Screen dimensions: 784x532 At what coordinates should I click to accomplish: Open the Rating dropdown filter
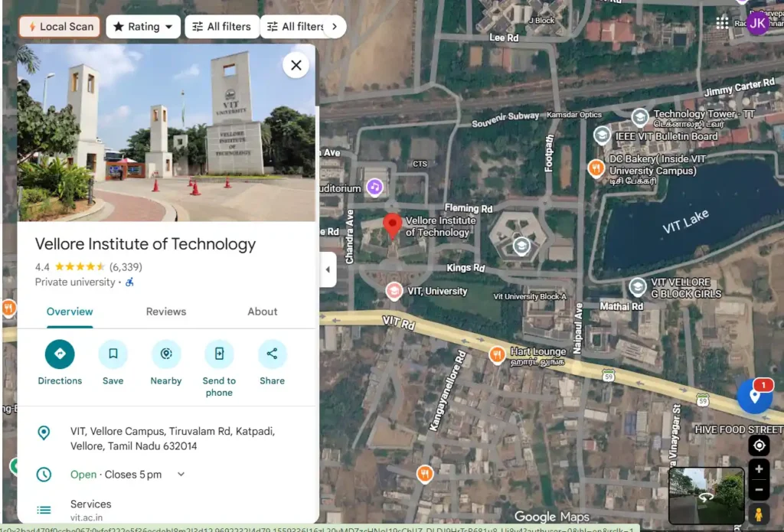pos(143,27)
